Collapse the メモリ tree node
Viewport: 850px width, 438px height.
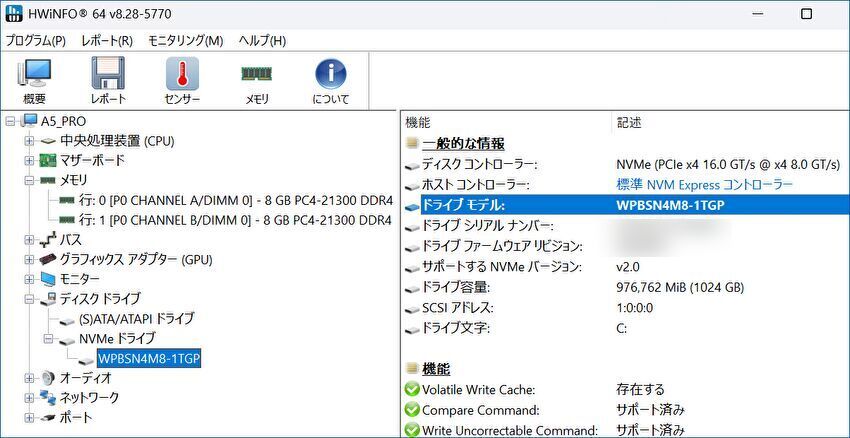(29, 181)
